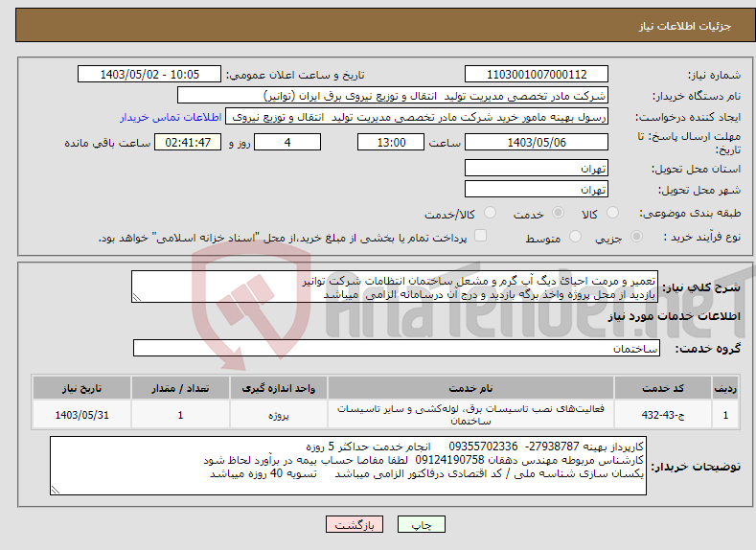Click the 13:00 hour field

[391, 142]
